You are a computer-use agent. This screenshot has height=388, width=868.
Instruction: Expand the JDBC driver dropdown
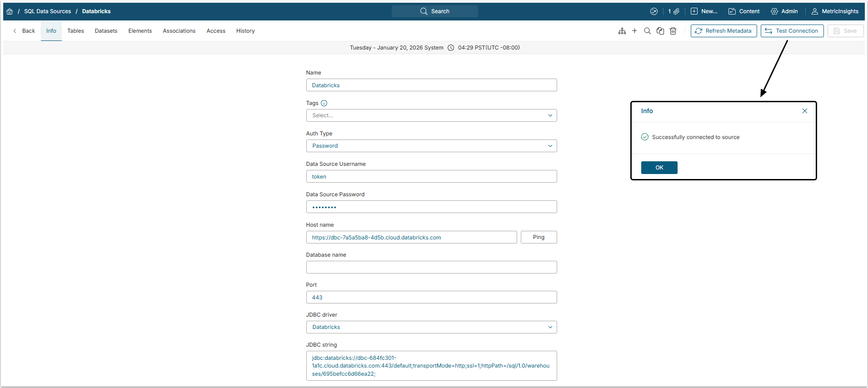point(431,327)
